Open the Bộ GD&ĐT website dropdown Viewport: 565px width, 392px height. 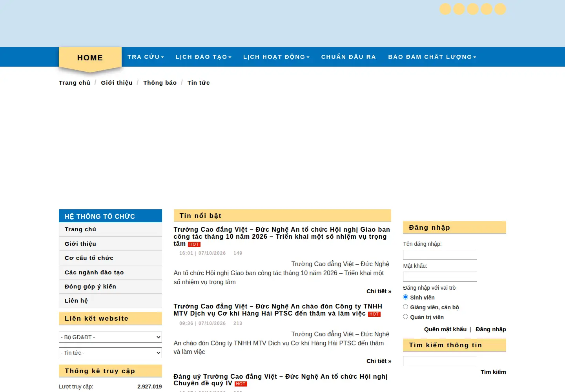[110, 337]
